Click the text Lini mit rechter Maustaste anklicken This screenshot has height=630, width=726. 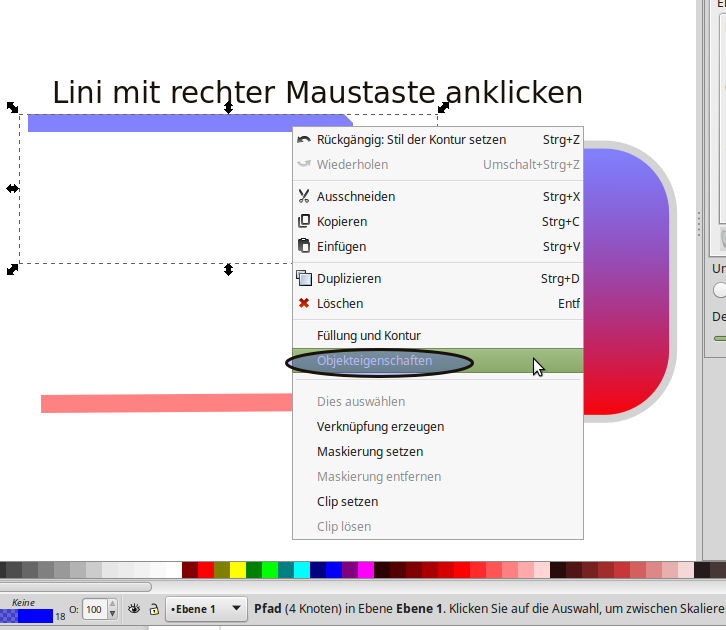tap(318, 92)
